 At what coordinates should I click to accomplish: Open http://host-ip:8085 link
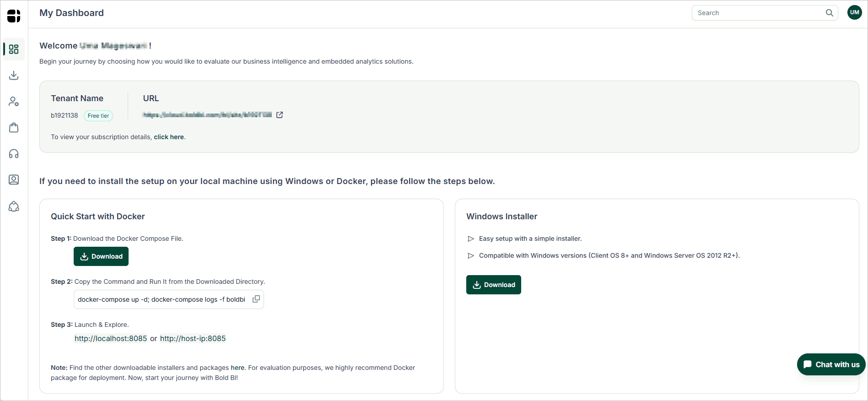pyautogui.click(x=193, y=338)
